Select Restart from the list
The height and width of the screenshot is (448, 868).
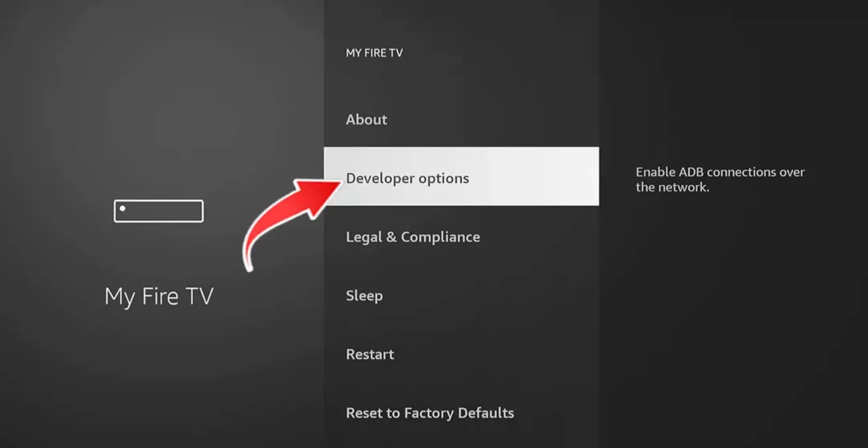pyautogui.click(x=370, y=355)
